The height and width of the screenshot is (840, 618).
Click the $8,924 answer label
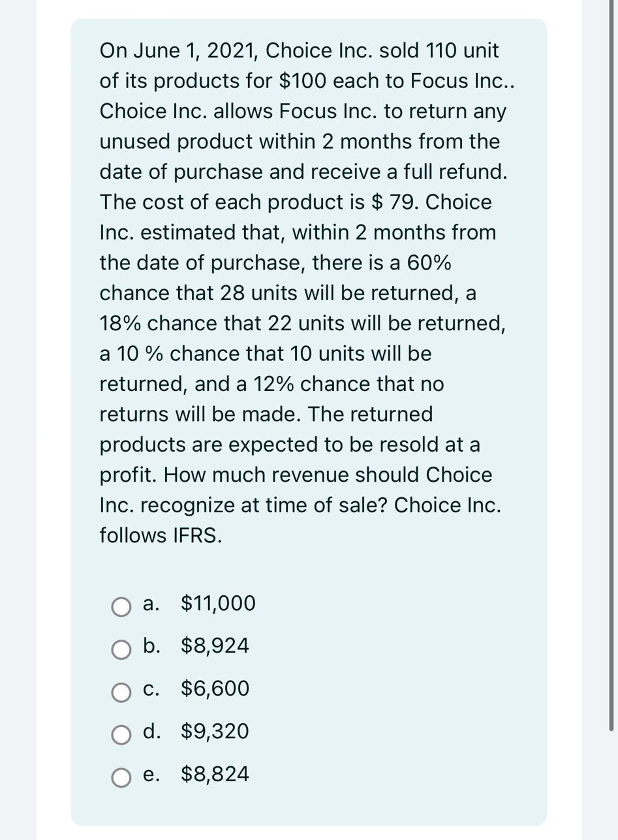coord(215,646)
